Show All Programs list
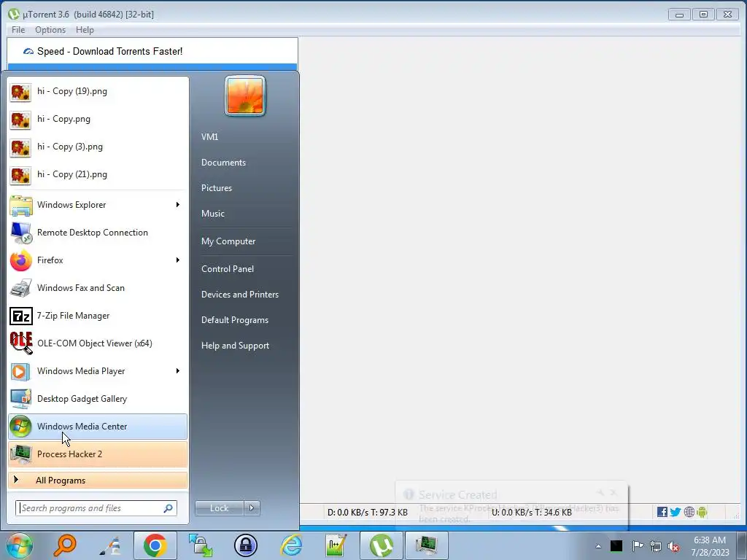The width and height of the screenshot is (747, 560). 98,480
